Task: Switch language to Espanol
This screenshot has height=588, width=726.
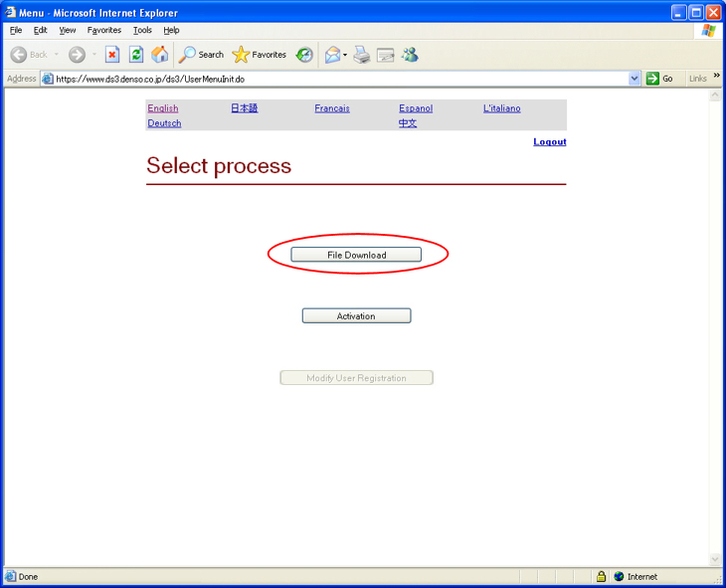Action: [416, 108]
